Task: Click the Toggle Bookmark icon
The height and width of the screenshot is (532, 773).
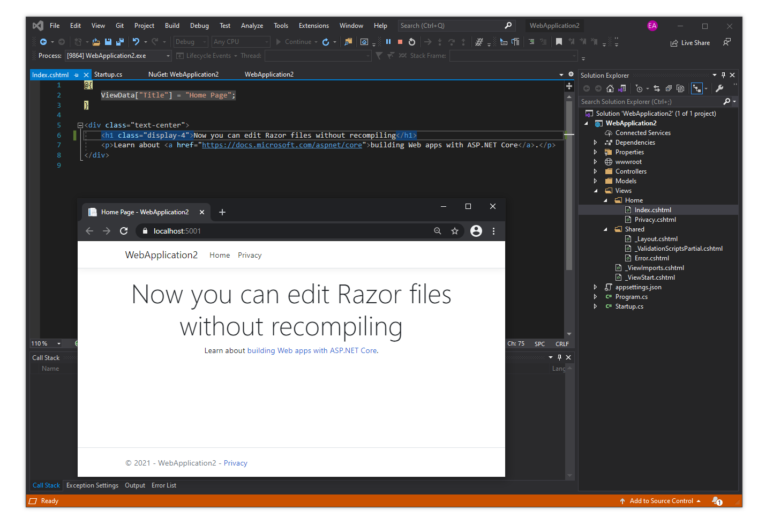Action: pos(559,42)
